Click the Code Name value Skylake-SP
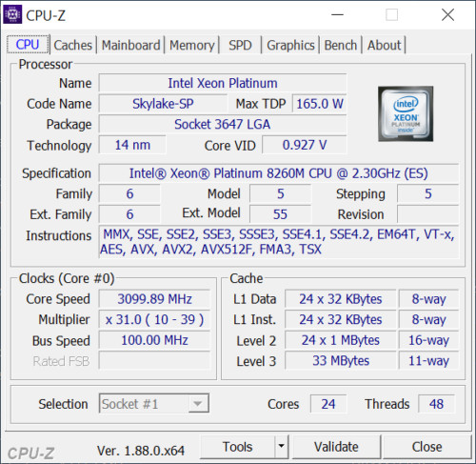 pos(163,104)
